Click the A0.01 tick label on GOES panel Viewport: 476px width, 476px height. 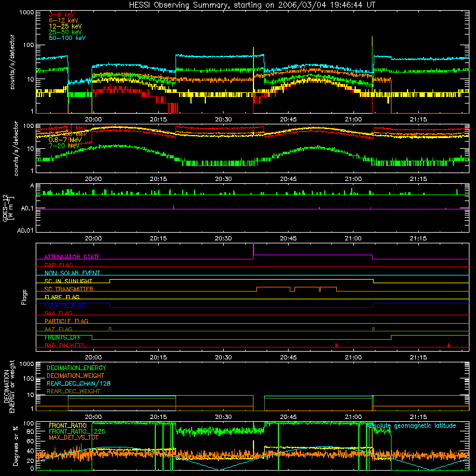pos(26,230)
